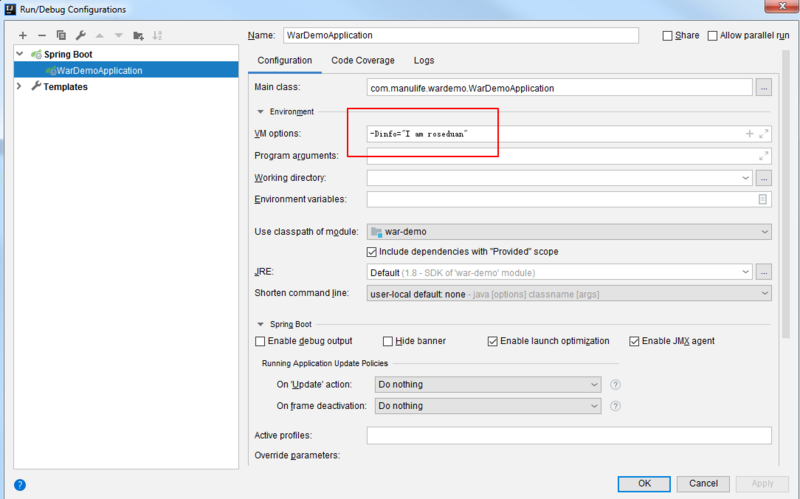
Task: Select WarDemoApplication in the tree
Action: click(126, 70)
